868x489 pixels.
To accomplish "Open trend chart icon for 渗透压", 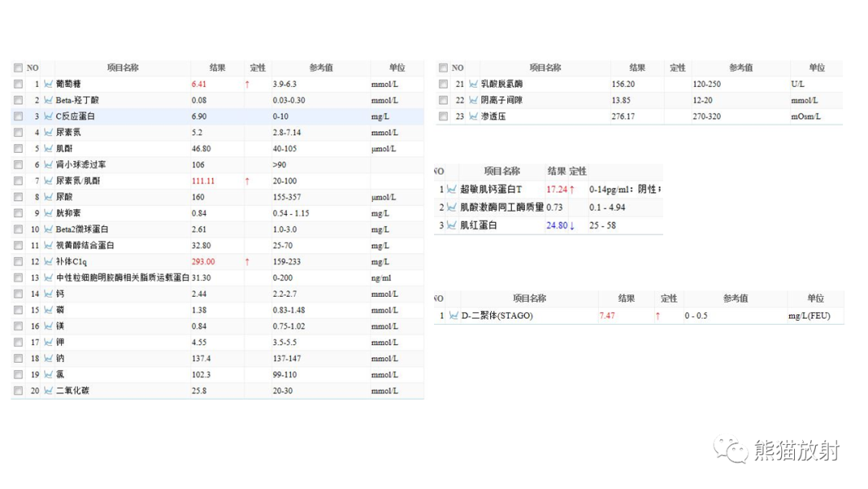I will tap(473, 117).
